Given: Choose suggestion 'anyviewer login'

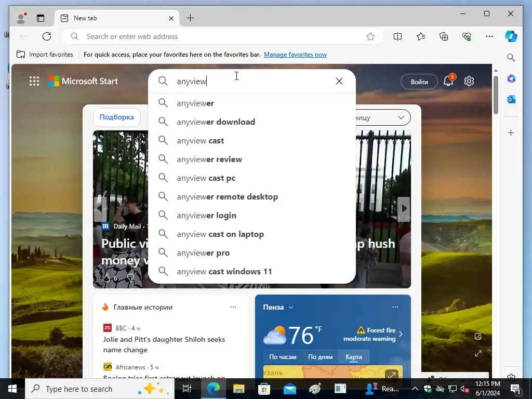Looking at the screenshot, I should pyautogui.click(x=252, y=216).
